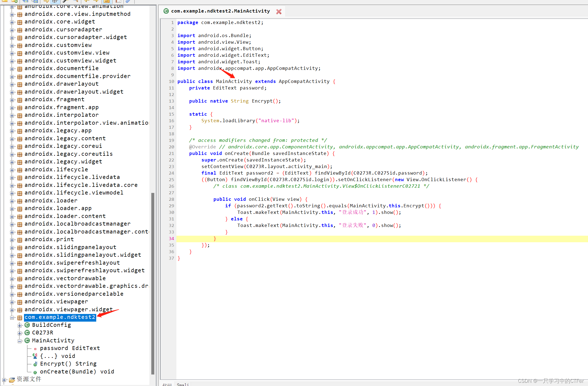Expand the BuildConfig class node
588x386 pixels.
point(20,325)
